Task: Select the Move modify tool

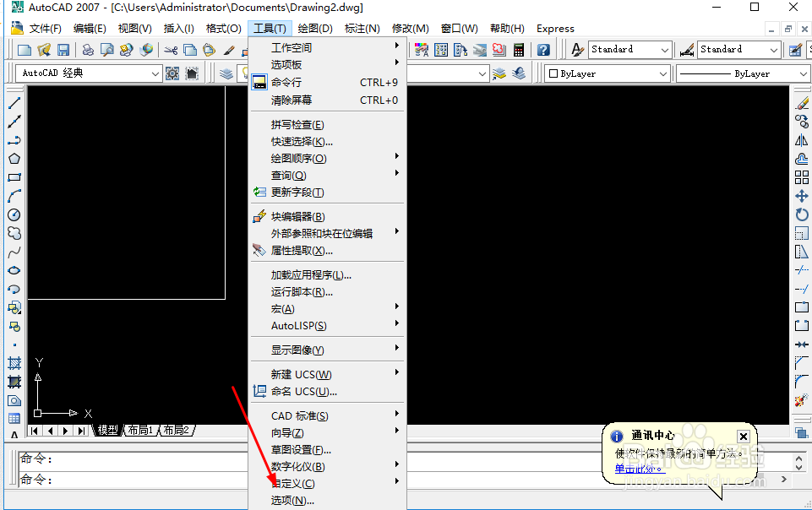Action: (802, 196)
